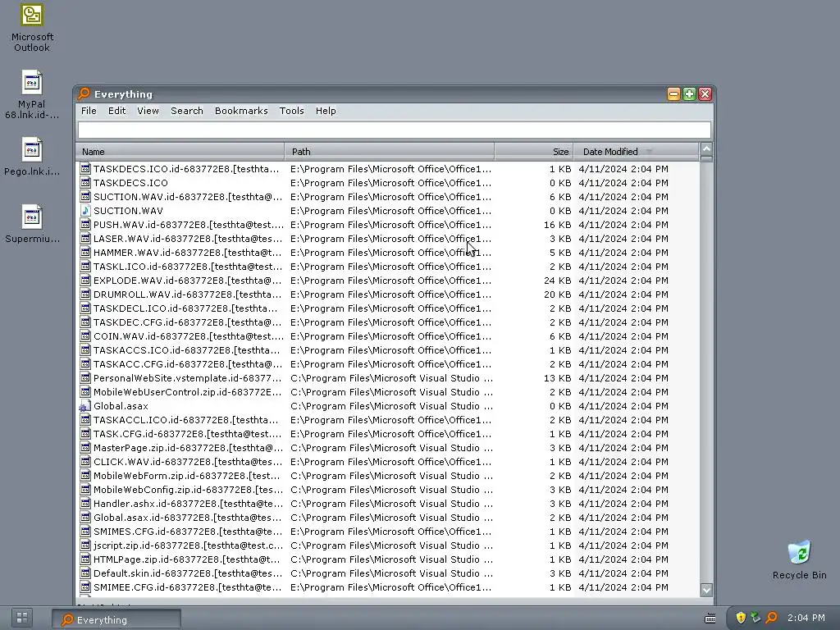Open the Search menu
840x630 pixels.
click(187, 111)
